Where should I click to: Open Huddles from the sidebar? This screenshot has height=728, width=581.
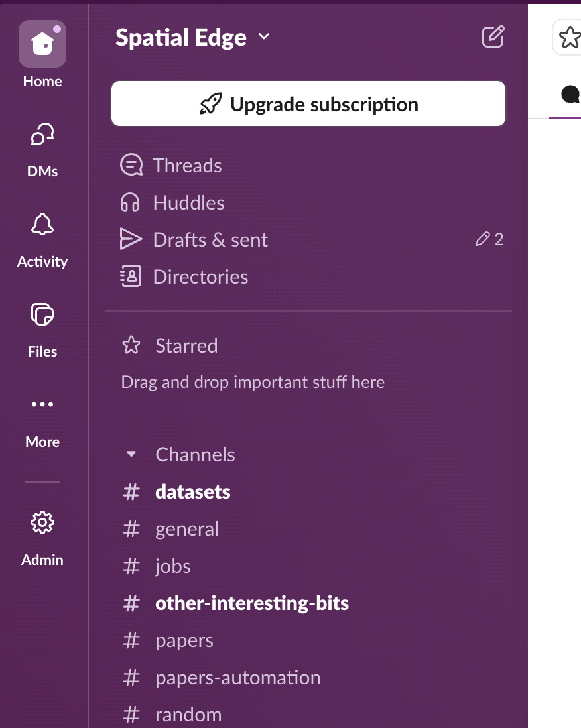189,202
